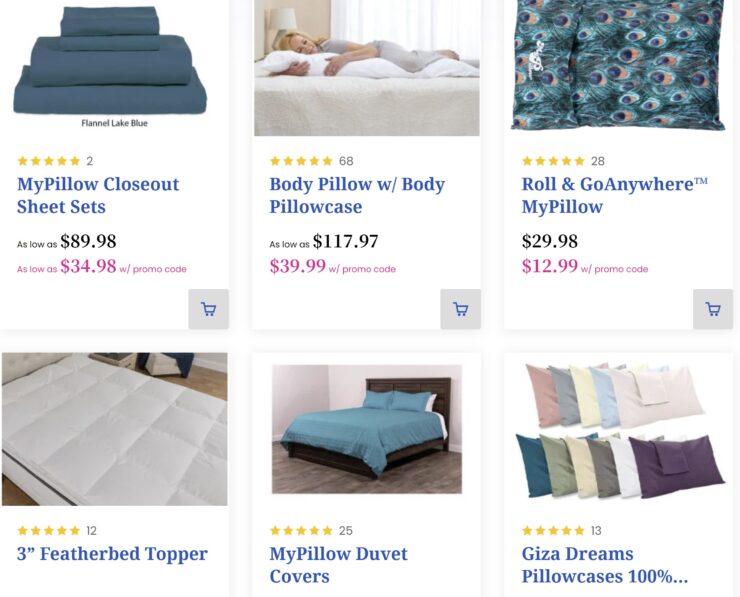
Task: Click the woman sleeping on body pillow image
Action: (x=367, y=68)
